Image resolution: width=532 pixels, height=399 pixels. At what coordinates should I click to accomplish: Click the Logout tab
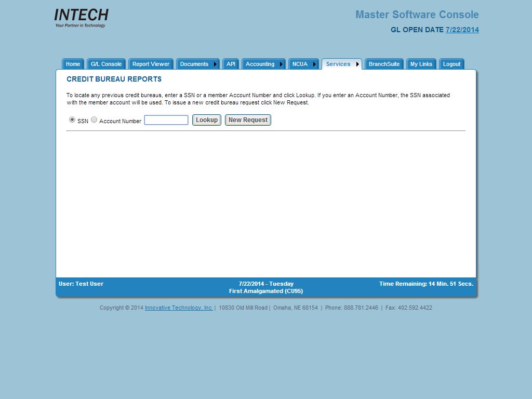pyautogui.click(x=451, y=64)
